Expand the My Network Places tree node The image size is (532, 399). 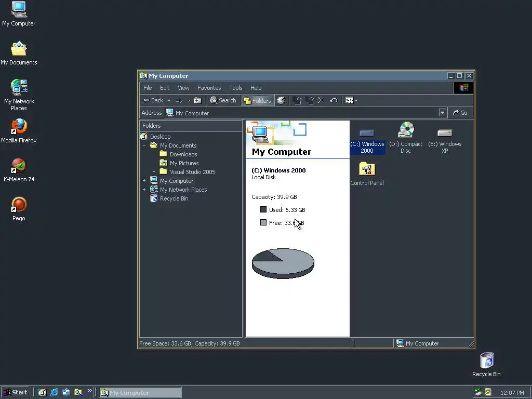point(144,190)
